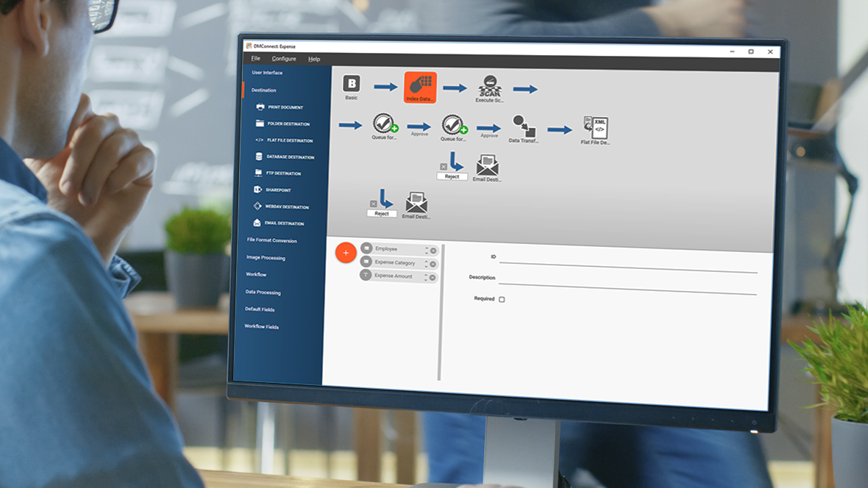Select the Basic workflow node
This screenshot has width=868, height=488.
pos(352,84)
